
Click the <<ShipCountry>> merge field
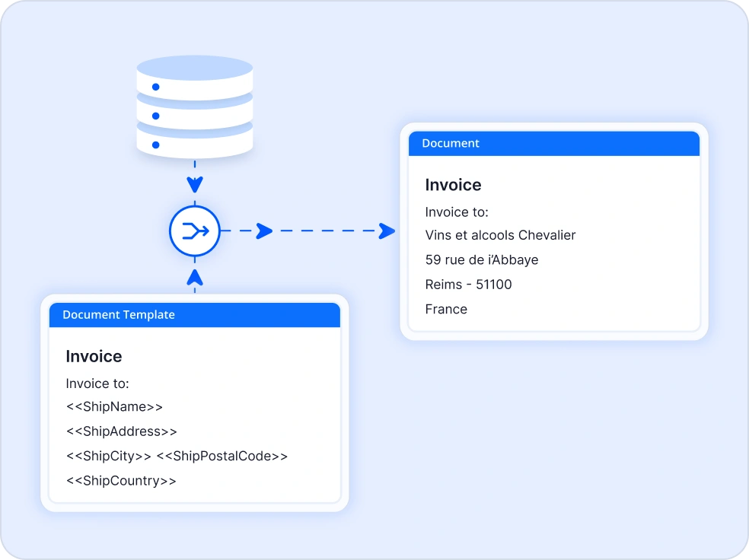(x=121, y=481)
